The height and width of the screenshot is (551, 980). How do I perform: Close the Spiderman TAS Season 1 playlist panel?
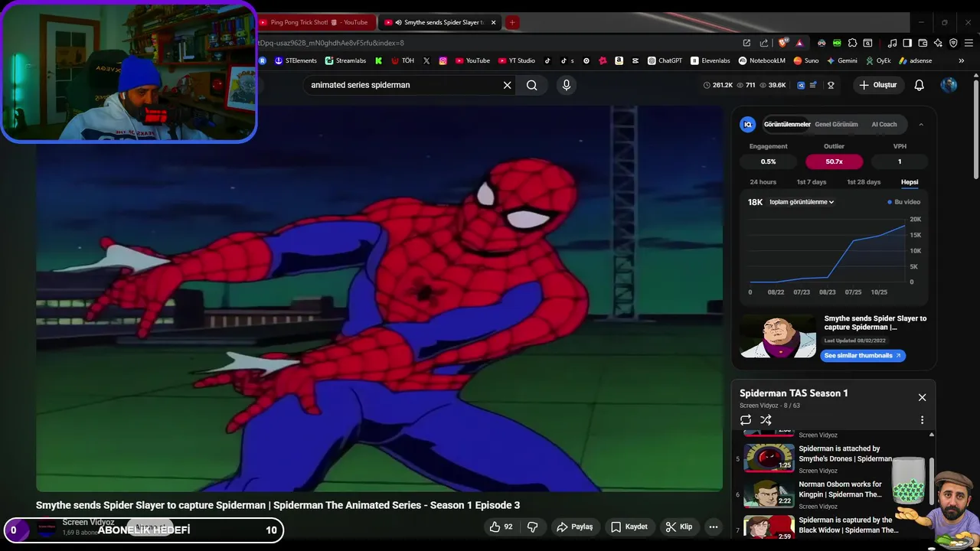coord(922,397)
